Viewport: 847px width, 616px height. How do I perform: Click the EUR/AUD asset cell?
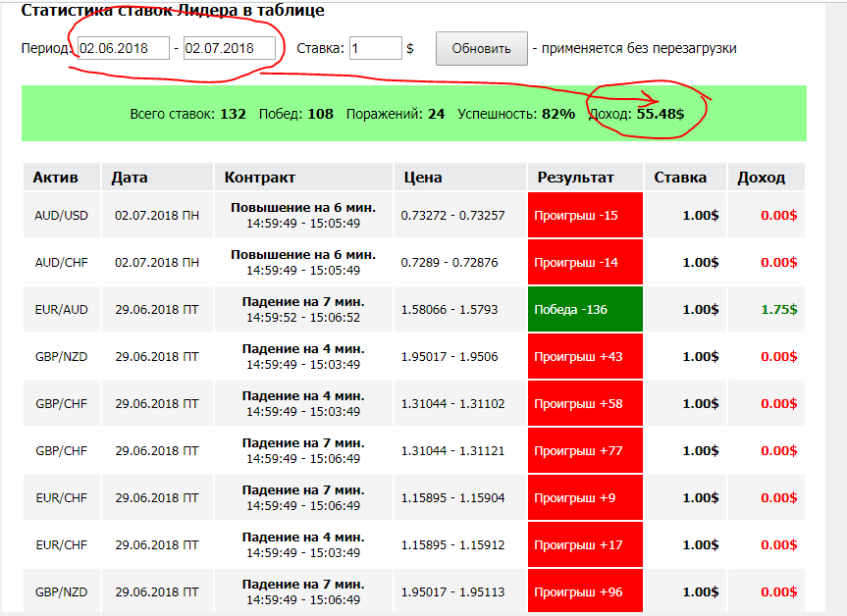point(62,309)
